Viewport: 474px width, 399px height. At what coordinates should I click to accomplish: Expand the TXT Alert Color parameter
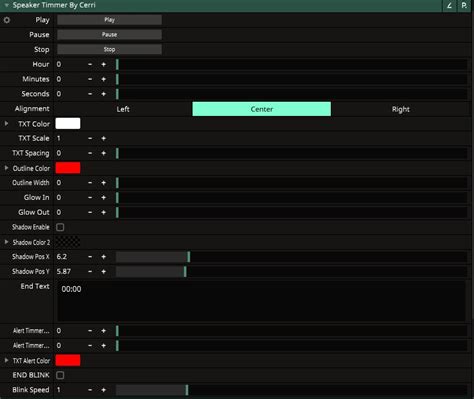pos(6,360)
